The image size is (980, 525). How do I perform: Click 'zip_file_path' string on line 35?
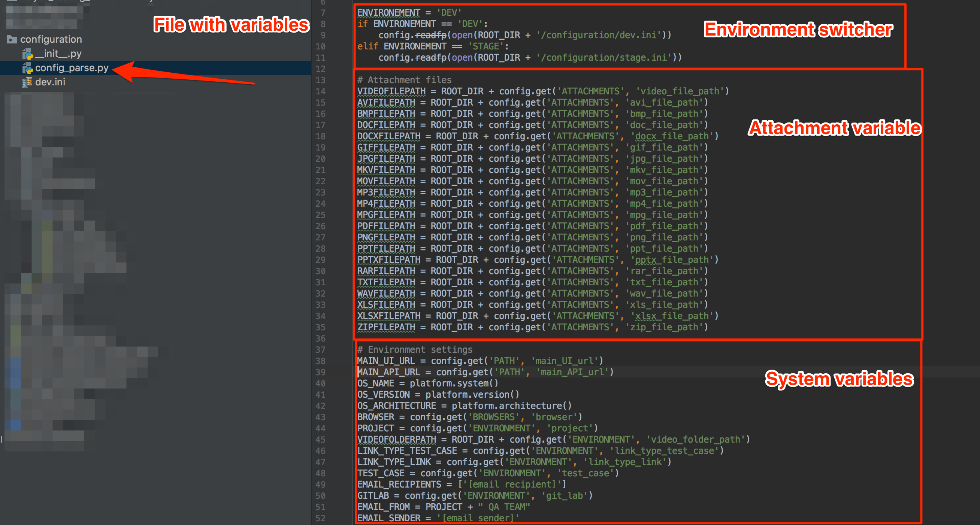tap(665, 327)
